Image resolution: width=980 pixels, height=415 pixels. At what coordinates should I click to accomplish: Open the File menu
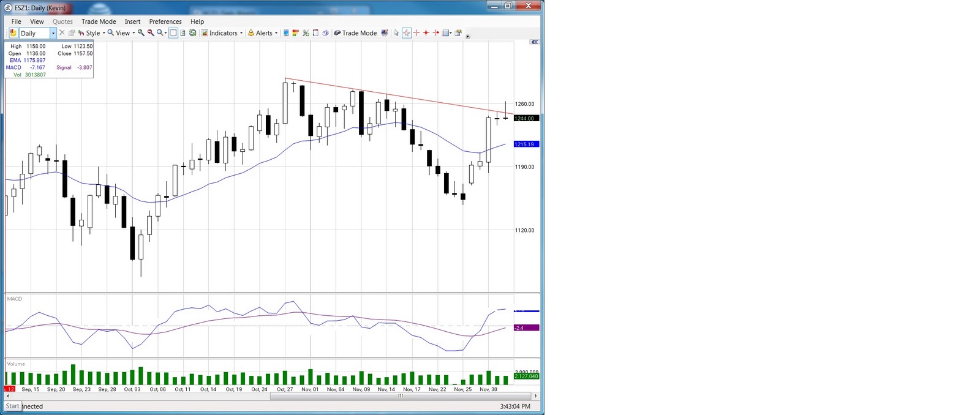[x=17, y=21]
